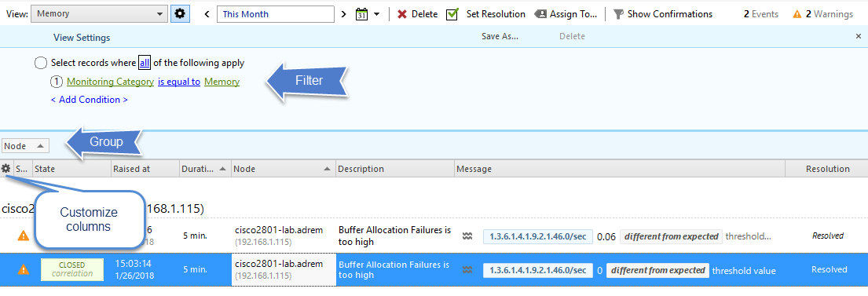Click the This Month date range field
The width and height of the screenshot is (868, 296).
point(276,14)
